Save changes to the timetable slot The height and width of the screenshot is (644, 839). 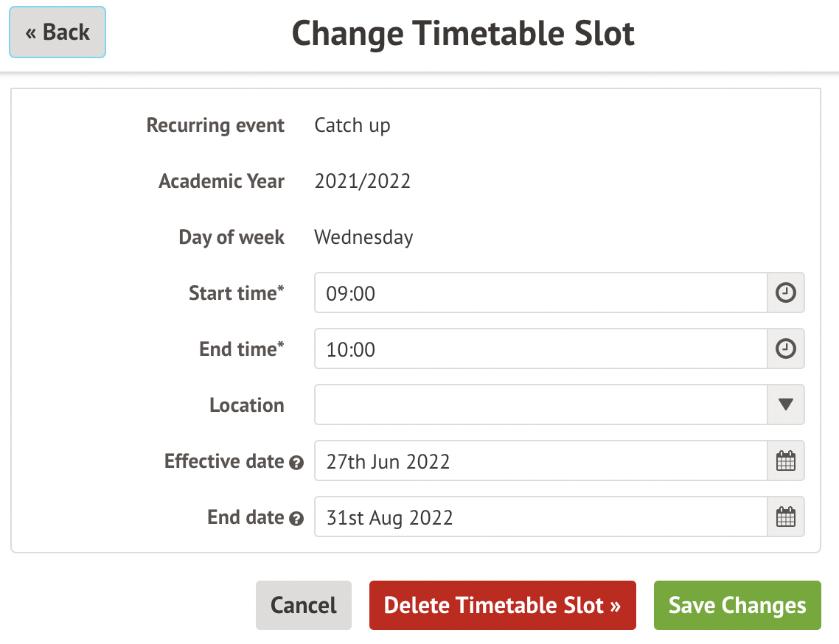pyautogui.click(x=737, y=606)
